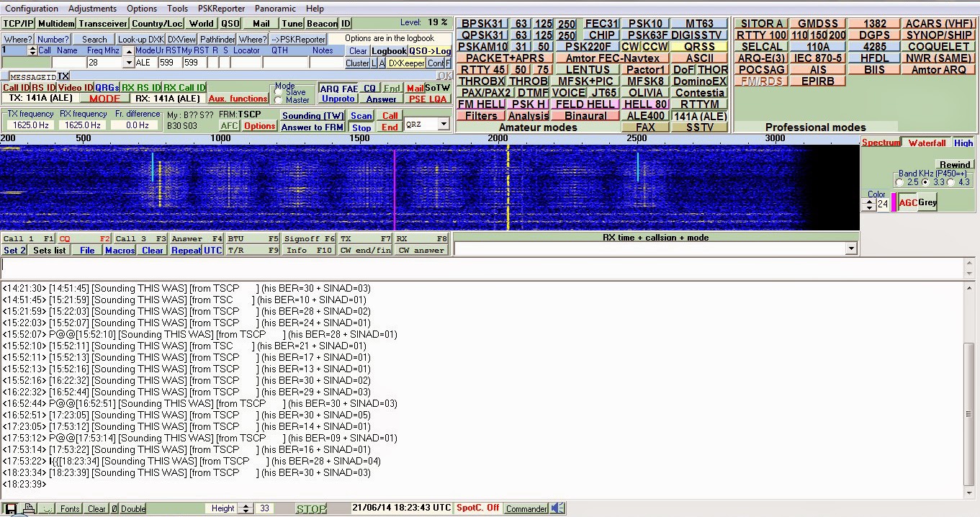Select the ACARS (VHF) mode
This screenshot has height=517, width=980.
pyautogui.click(x=938, y=24)
